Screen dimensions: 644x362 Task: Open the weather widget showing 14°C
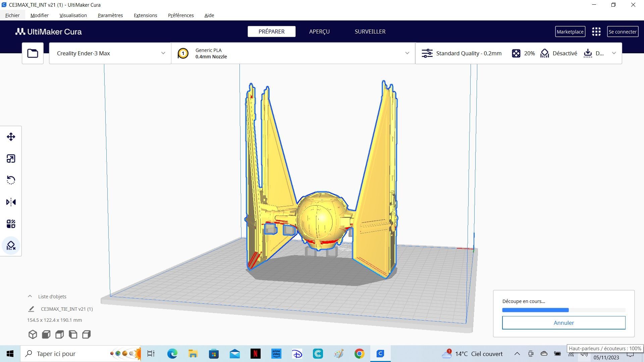coord(472,354)
